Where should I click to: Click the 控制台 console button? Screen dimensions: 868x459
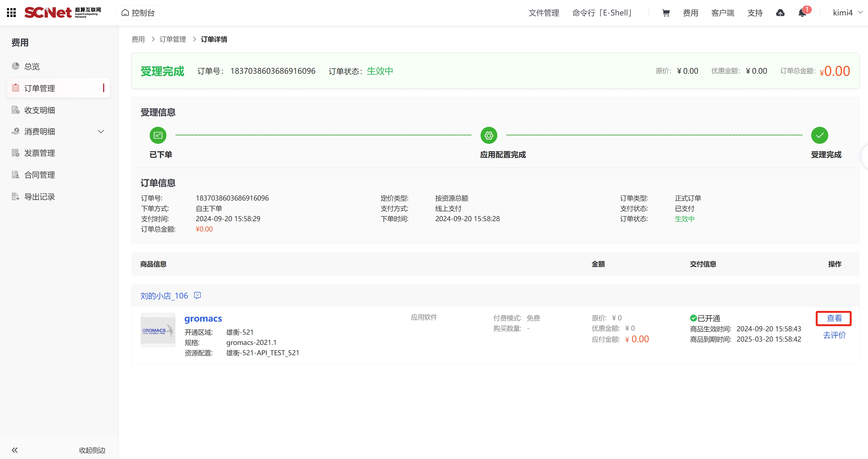(138, 13)
